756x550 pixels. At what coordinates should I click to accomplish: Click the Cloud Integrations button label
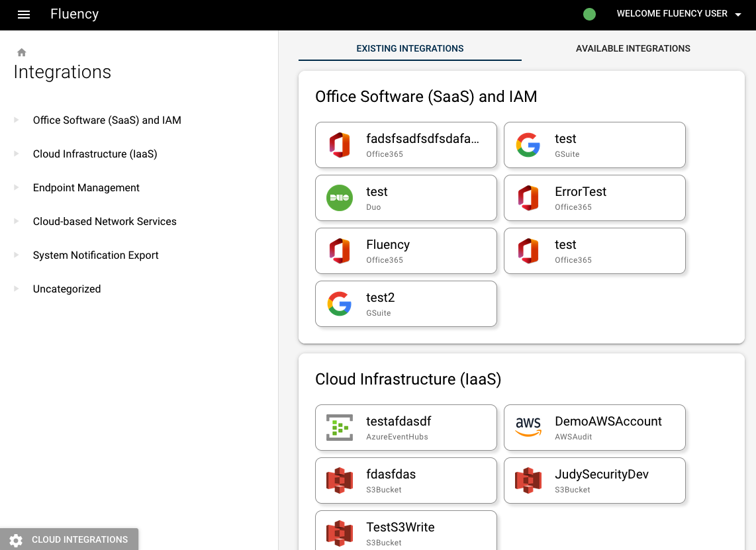(79, 540)
